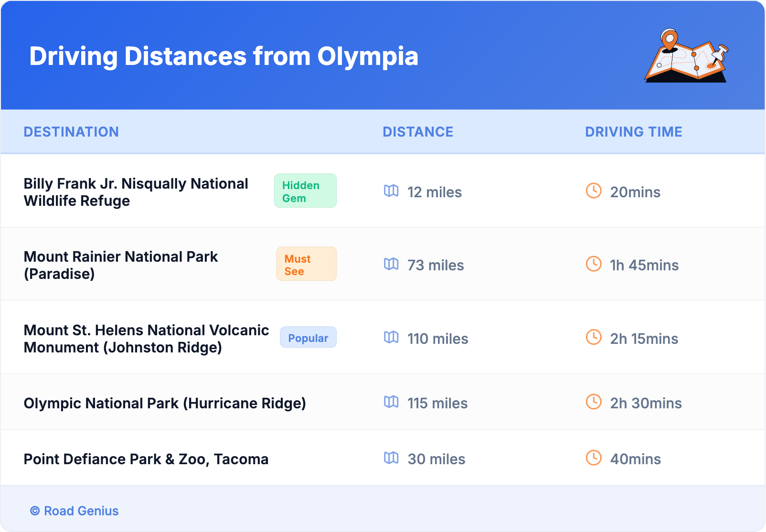
Task: Click the map icon beside 12 miles
Action: point(391,191)
